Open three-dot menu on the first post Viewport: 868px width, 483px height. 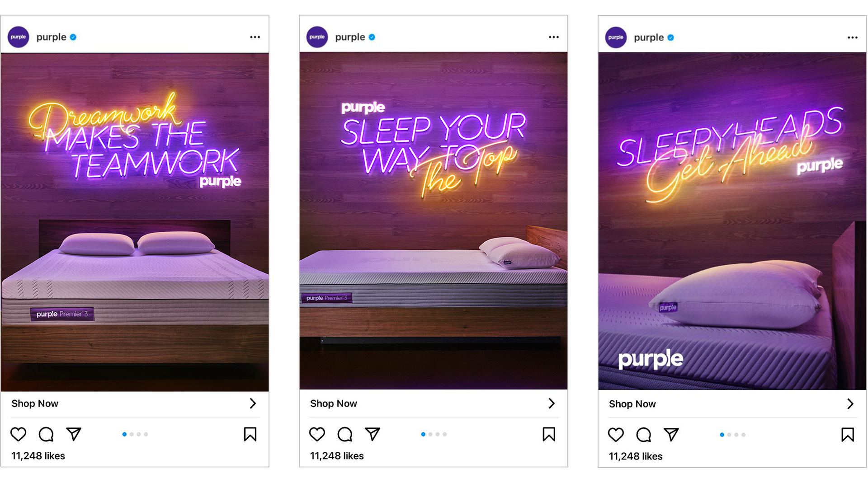255,37
